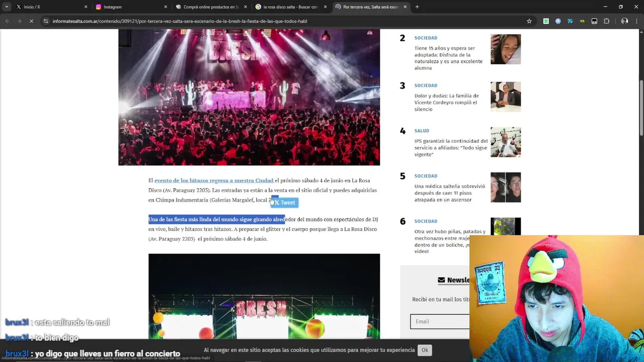This screenshot has height=362, width=644.
Task: Open the 7TV extension icon
Action: (570, 21)
